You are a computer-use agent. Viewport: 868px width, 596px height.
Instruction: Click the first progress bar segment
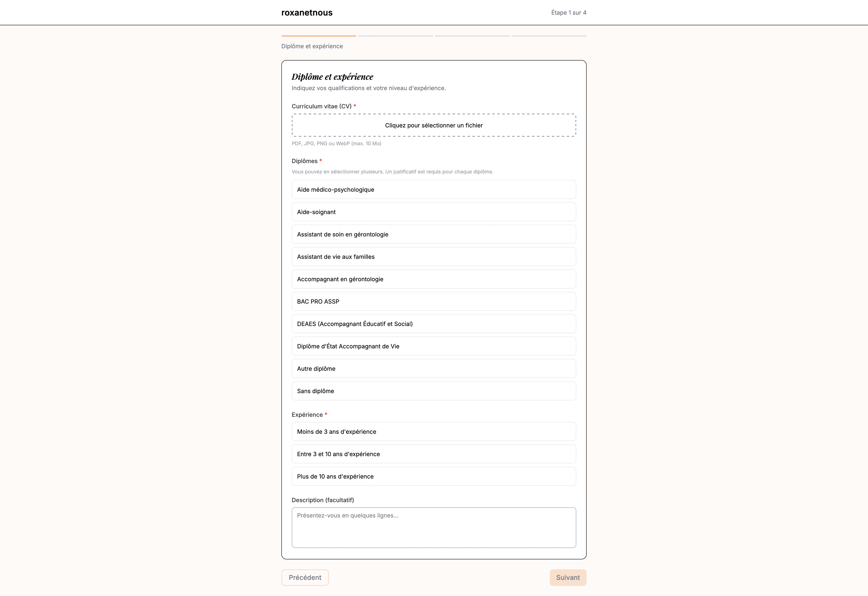tap(319, 36)
